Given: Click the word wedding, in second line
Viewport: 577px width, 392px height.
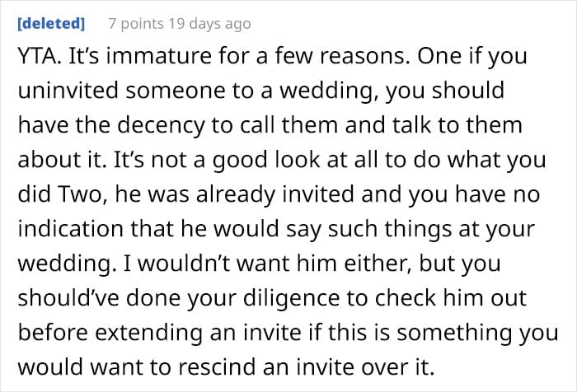Looking at the screenshot, I should pyautogui.click(x=330, y=91).
